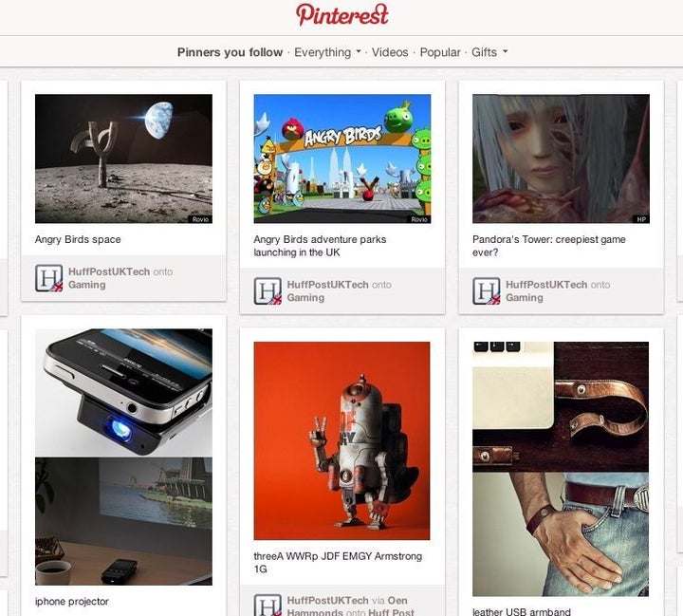This screenshot has height=616, width=683.
Task: Open HuffPostUKTech avatar under Pandora's Tower pin
Action: pos(486,290)
